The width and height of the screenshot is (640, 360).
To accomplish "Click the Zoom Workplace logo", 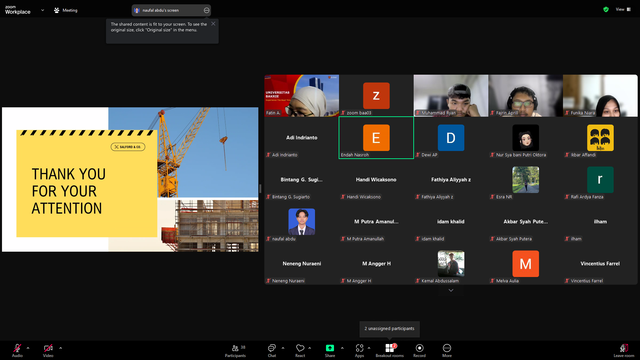I will pos(18,10).
